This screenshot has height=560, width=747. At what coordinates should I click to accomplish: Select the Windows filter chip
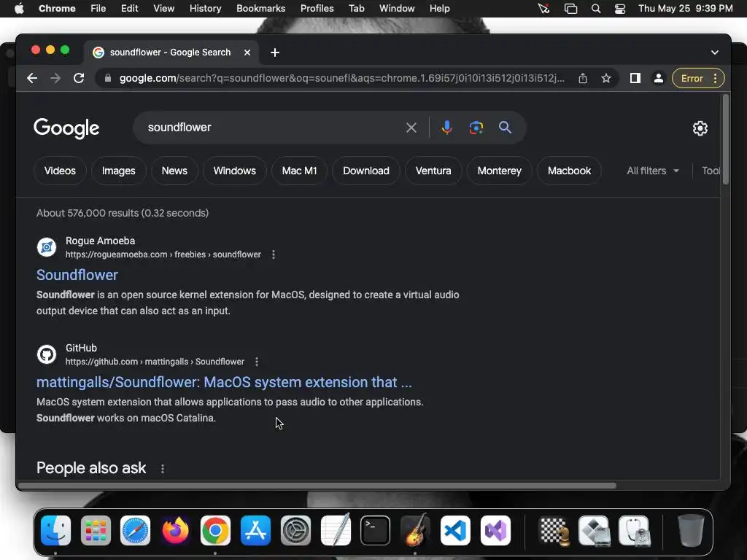234,171
